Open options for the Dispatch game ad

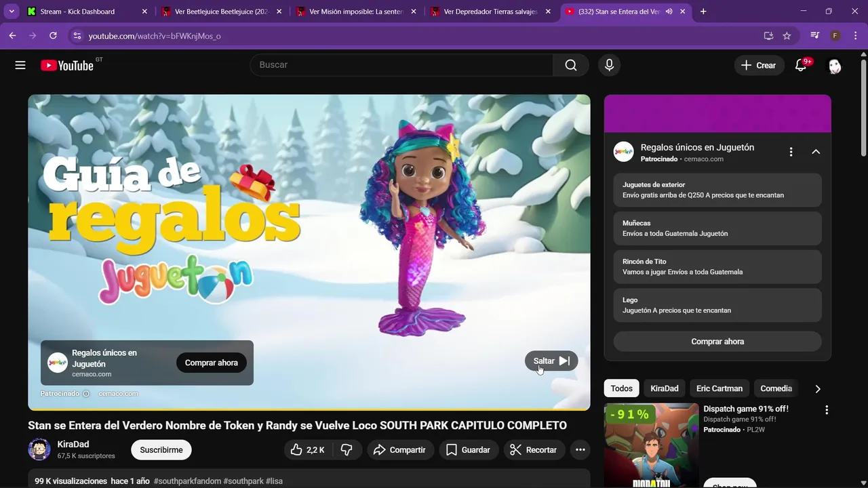click(x=826, y=410)
